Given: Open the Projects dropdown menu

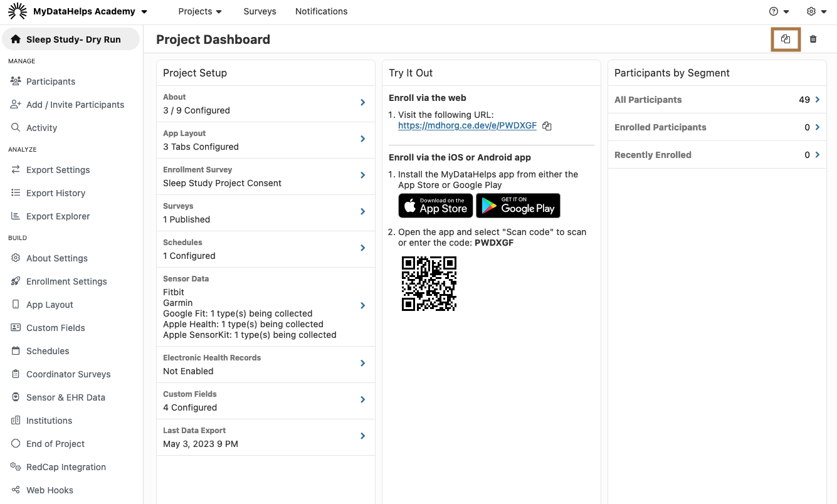Looking at the screenshot, I should coord(200,11).
